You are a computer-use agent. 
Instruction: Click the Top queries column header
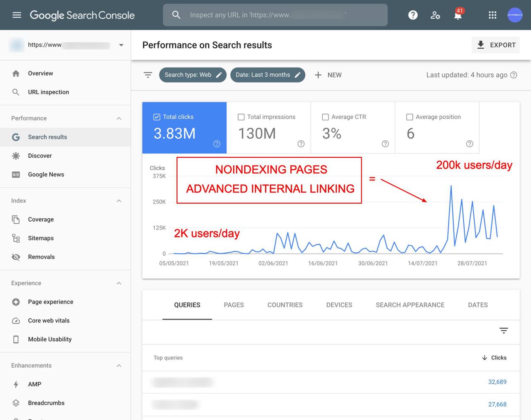click(168, 358)
